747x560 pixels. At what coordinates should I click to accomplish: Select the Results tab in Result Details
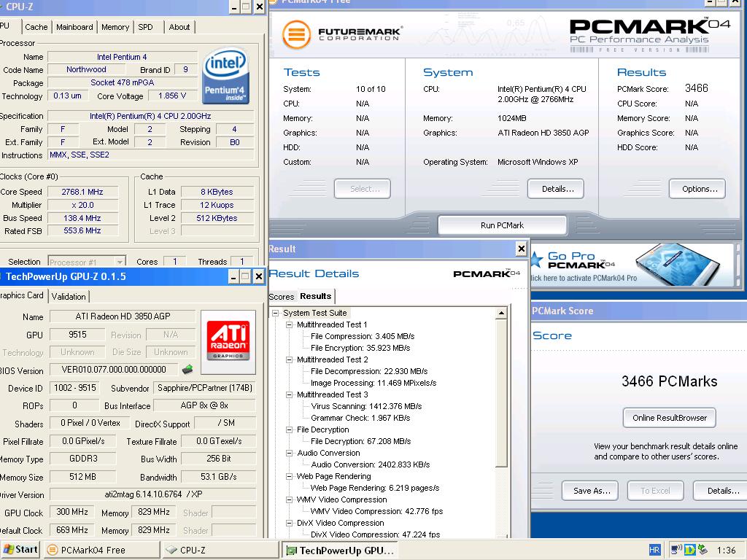tap(315, 296)
